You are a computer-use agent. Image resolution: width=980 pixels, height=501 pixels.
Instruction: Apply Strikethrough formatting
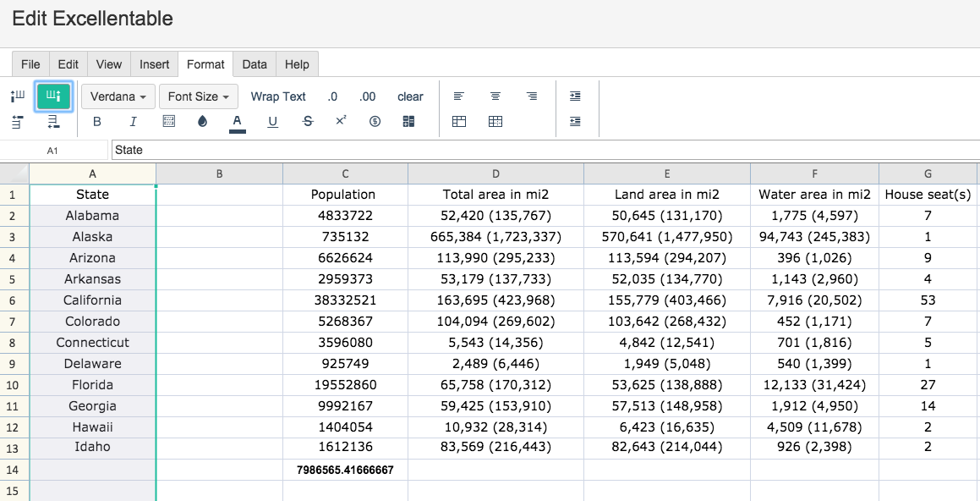(x=307, y=122)
